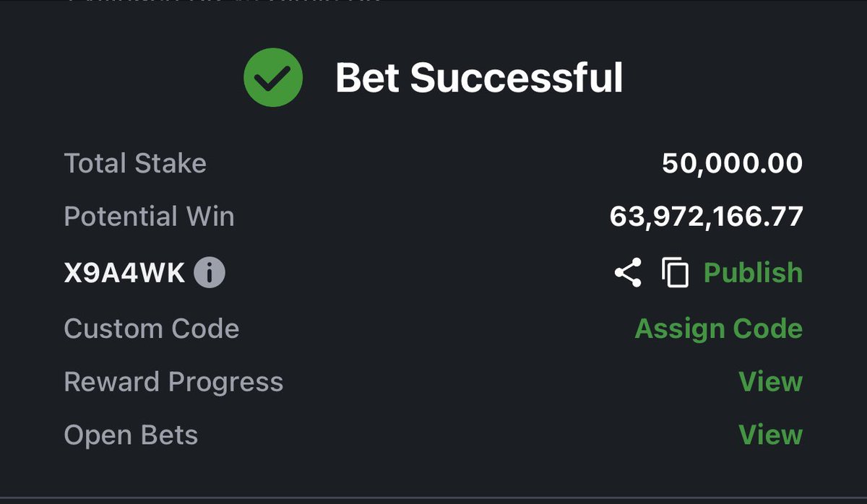The width and height of the screenshot is (867, 504).
Task: View the Reward Progress details
Action: (x=770, y=381)
